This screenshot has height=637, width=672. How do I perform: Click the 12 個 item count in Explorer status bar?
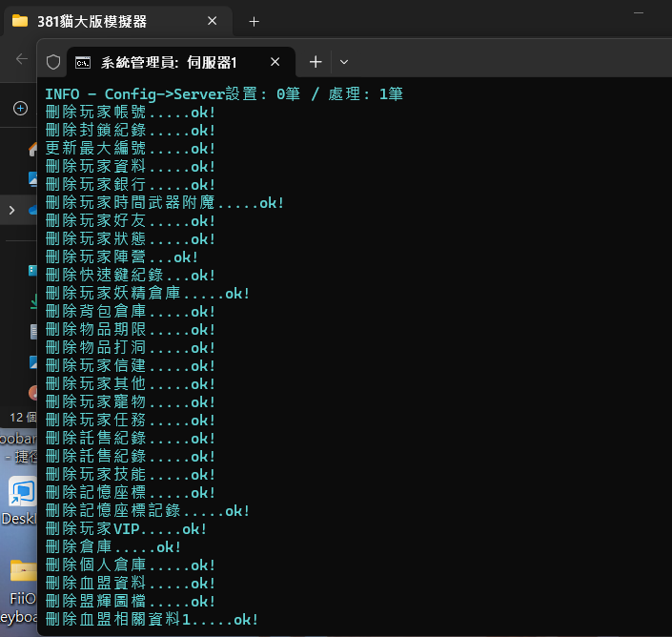coord(23,417)
